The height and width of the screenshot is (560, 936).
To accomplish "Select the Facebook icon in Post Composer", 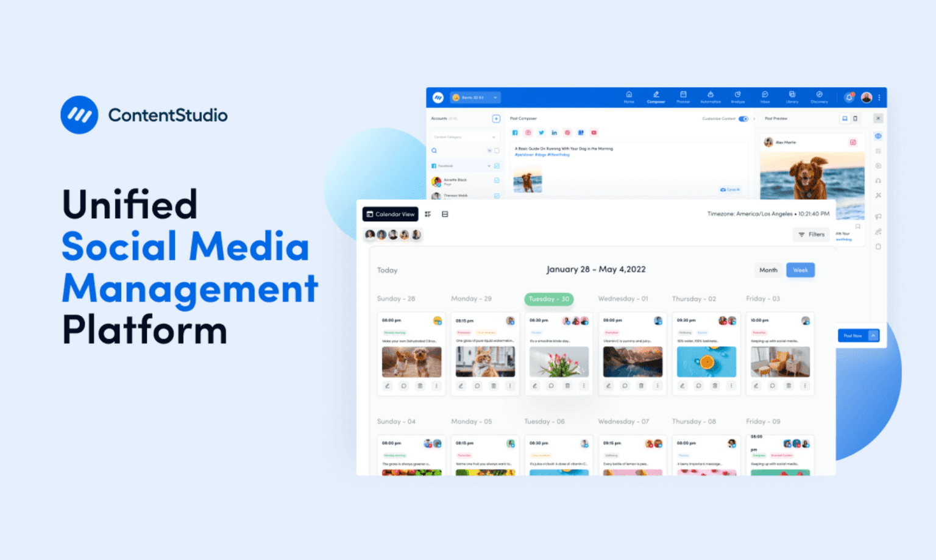I will (515, 132).
